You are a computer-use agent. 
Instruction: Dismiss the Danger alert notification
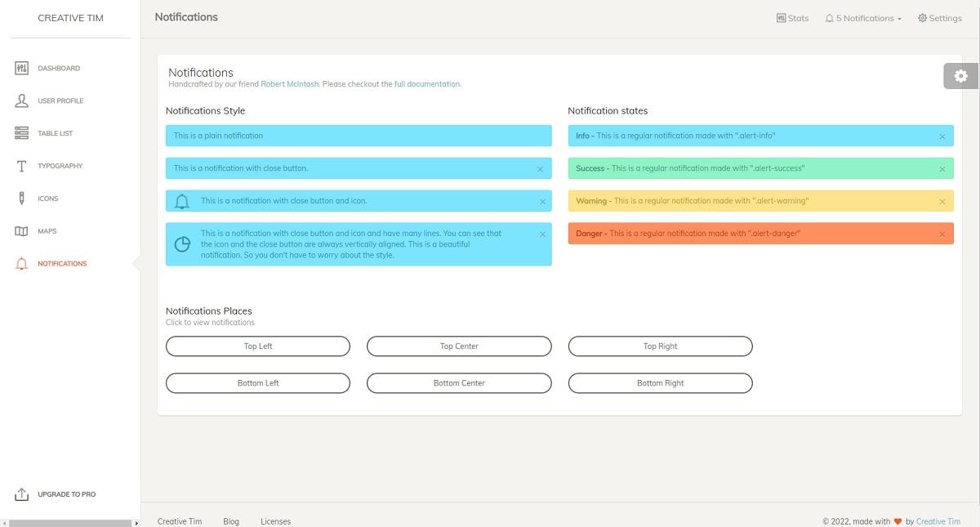click(942, 233)
